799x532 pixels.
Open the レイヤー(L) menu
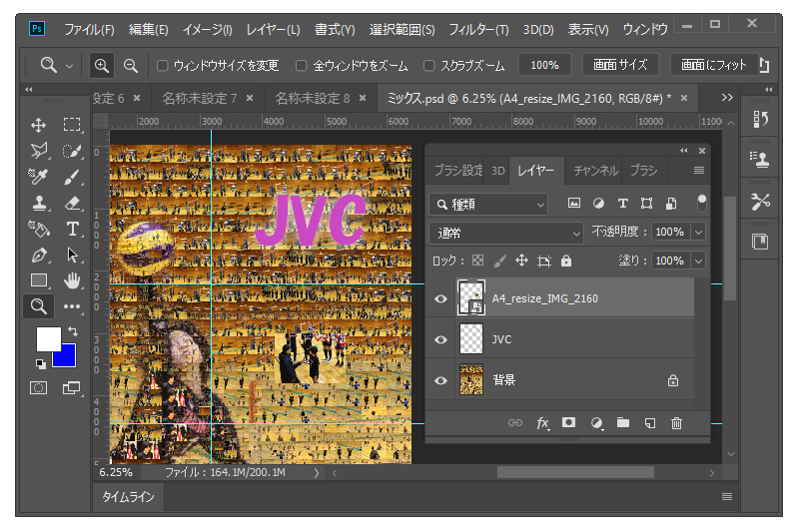point(273,30)
